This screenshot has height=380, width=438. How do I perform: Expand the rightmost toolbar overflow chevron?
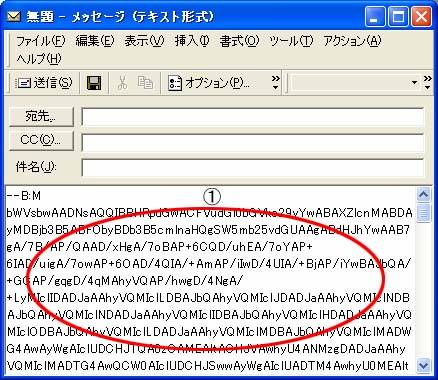pyautogui.click(x=428, y=83)
